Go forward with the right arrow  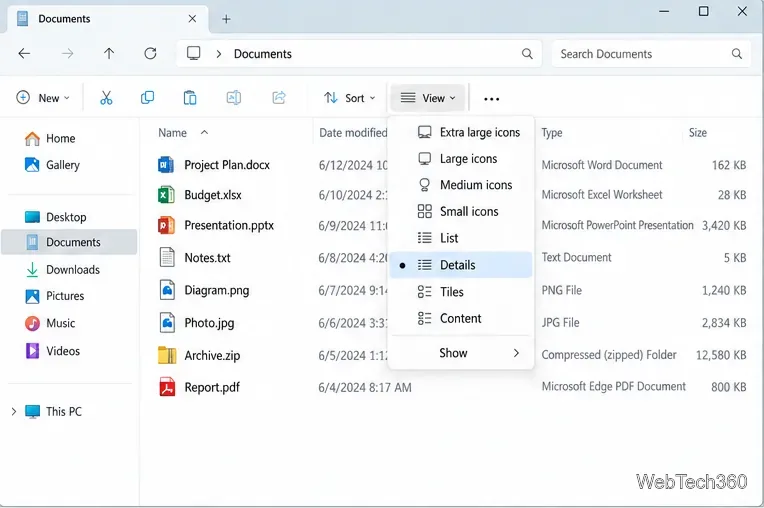tap(67, 54)
